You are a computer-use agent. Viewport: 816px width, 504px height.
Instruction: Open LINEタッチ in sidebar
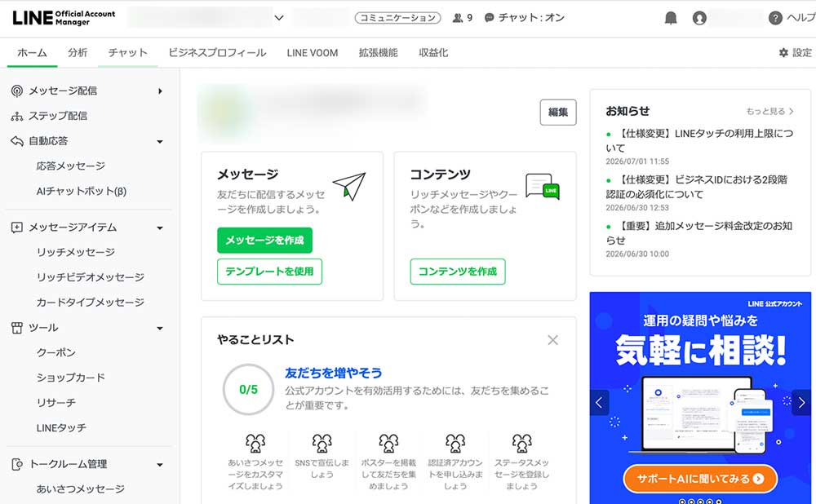(61, 428)
